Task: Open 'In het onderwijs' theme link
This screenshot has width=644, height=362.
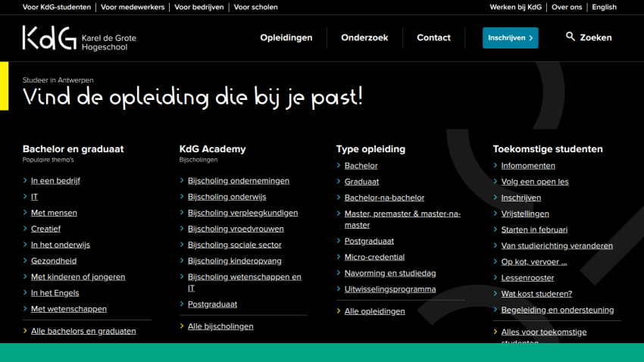Action: 61,245
